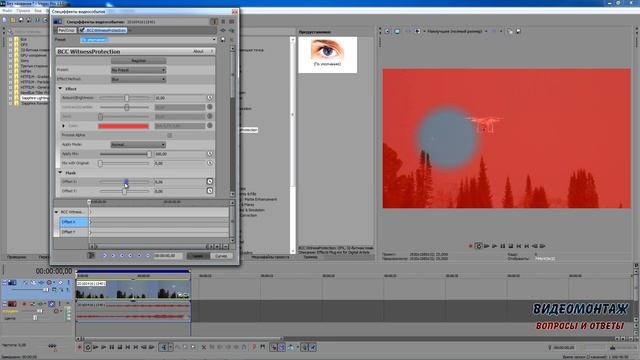Solo the video track
The width and height of the screenshot is (640, 360).
[x=69, y=282]
